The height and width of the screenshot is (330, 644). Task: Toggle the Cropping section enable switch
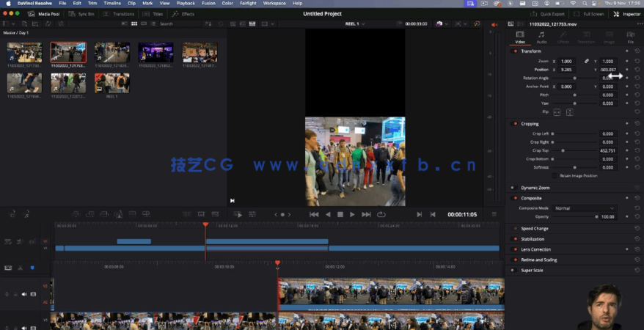coord(515,123)
